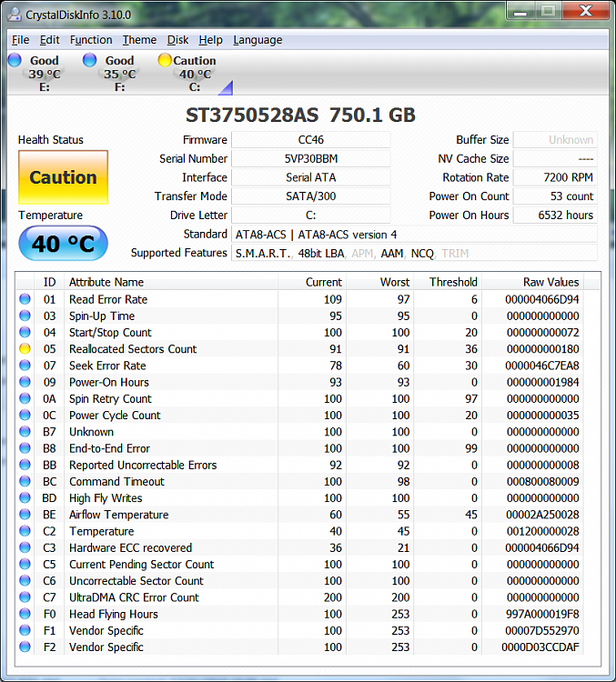Click the Interface field showing Serial ATA
The height and width of the screenshot is (682, 616).
point(311,177)
